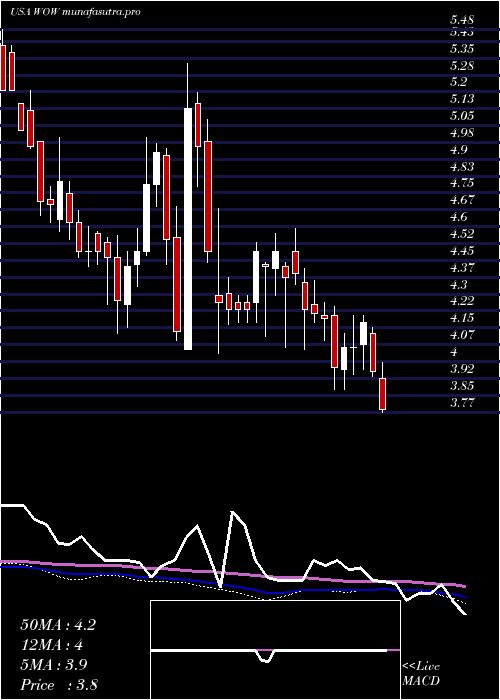The image size is (500, 700).
Task: Click the last red candlestick near 3.77
Action: pos(383,394)
